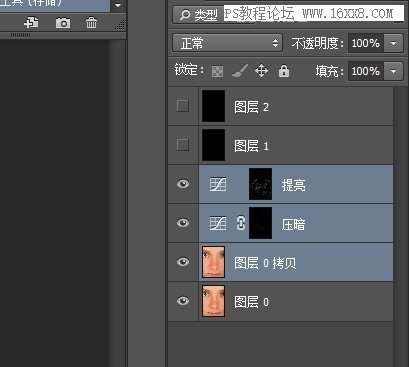Screen dimensions: 409x367
Task: Toggle lock position move icon
Action: (x=262, y=71)
